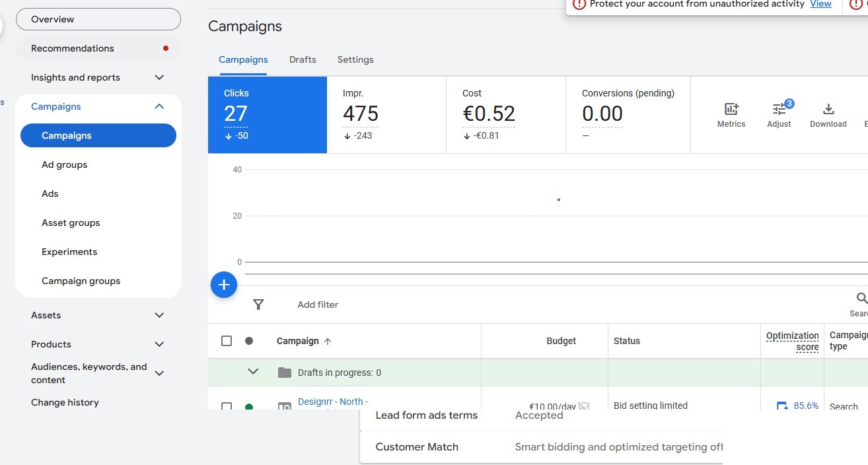This screenshot has height=465, width=868.
Task: Open Ad groups in the sidebar
Action: (64, 164)
